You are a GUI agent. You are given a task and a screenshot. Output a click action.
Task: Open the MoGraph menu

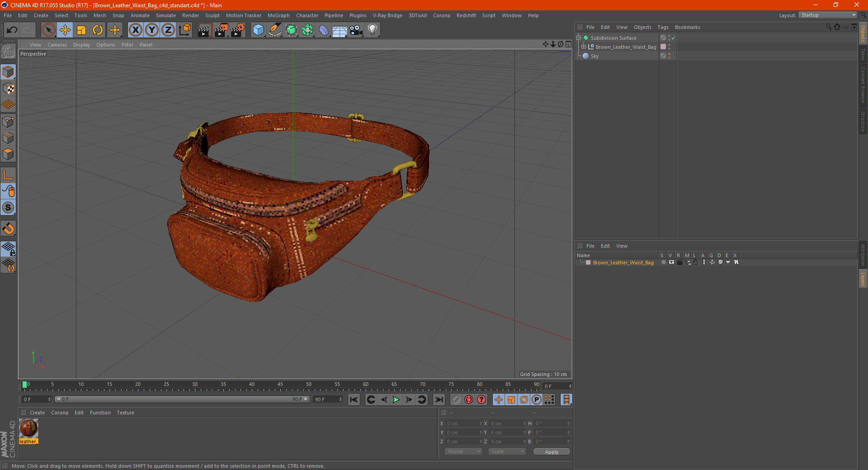(278, 15)
